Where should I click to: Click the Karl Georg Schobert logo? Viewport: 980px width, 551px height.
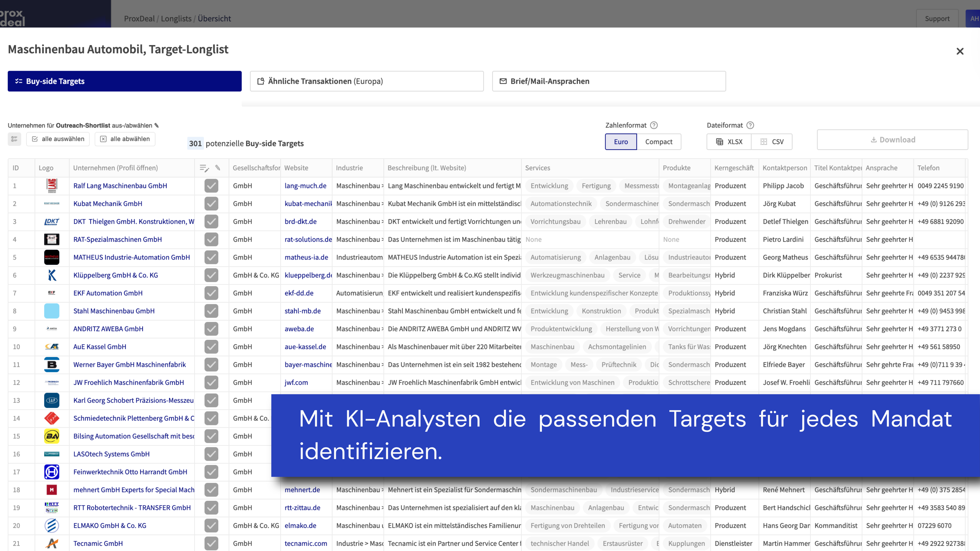click(x=52, y=400)
